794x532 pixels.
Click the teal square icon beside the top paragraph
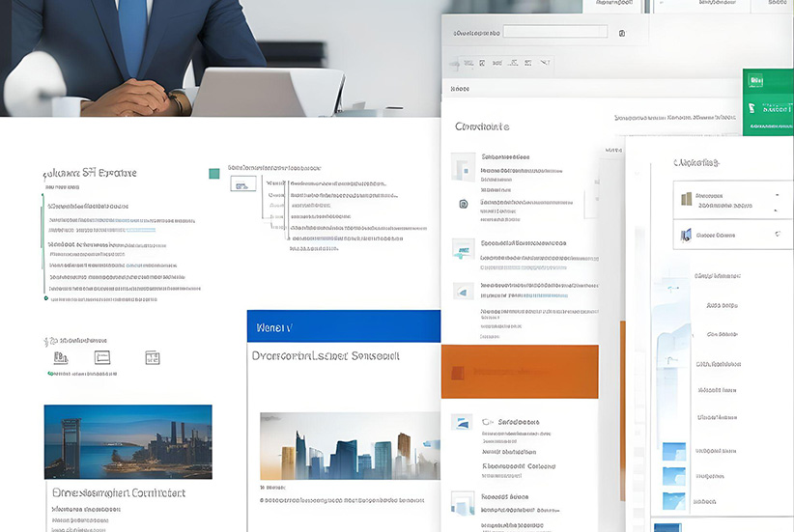point(214,174)
